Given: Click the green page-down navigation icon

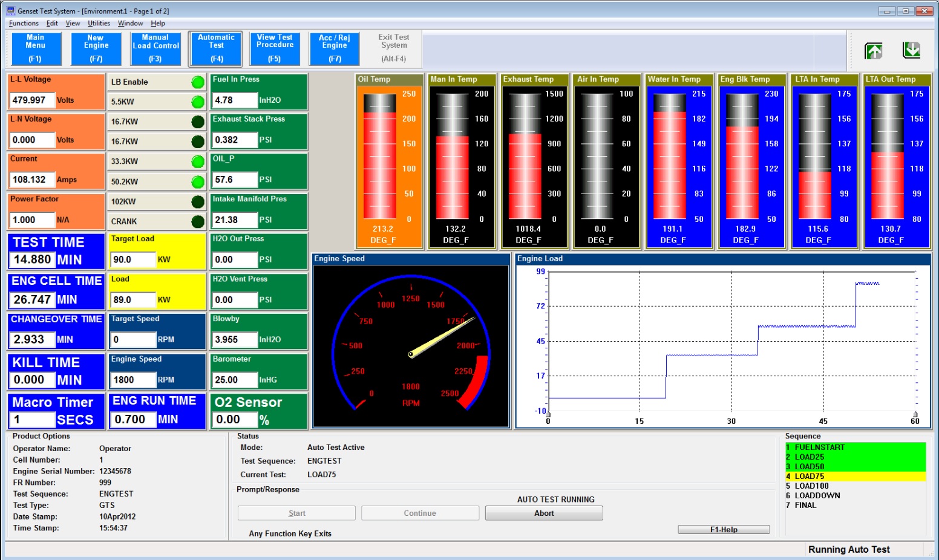Looking at the screenshot, I should (911, 51).
